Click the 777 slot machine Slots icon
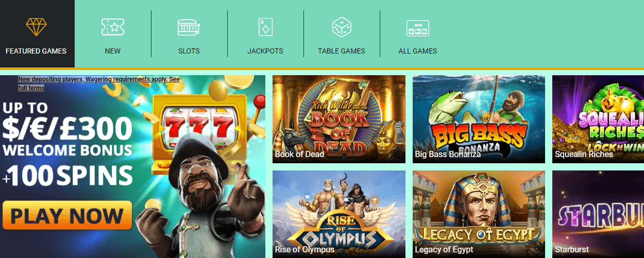Screen dimensions: 644x258 pos(189,27)
